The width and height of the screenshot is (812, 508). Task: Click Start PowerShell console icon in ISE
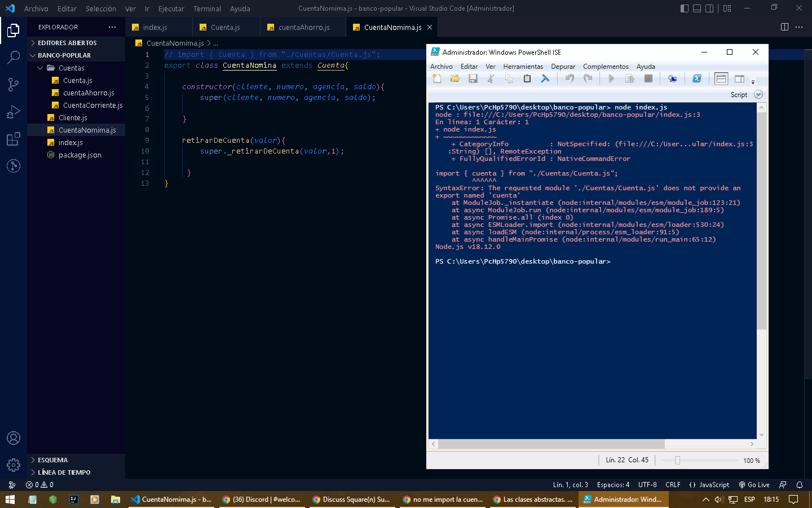(697, 79)
